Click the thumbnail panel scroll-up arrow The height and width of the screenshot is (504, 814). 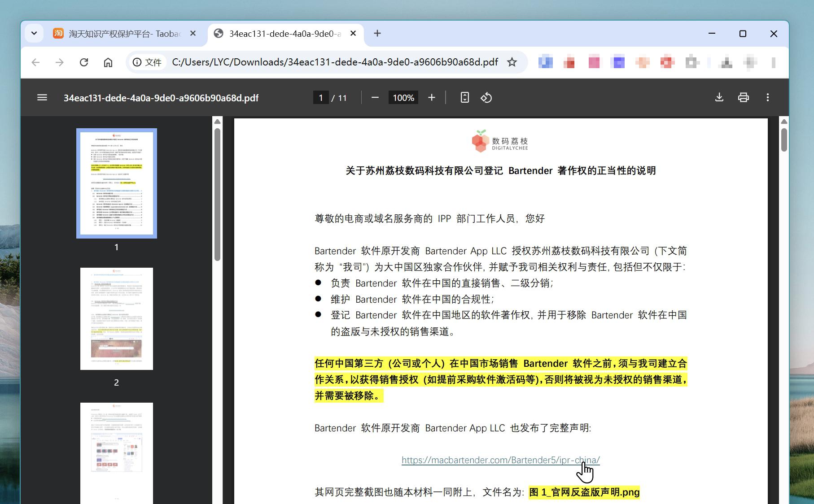[218, 122]
